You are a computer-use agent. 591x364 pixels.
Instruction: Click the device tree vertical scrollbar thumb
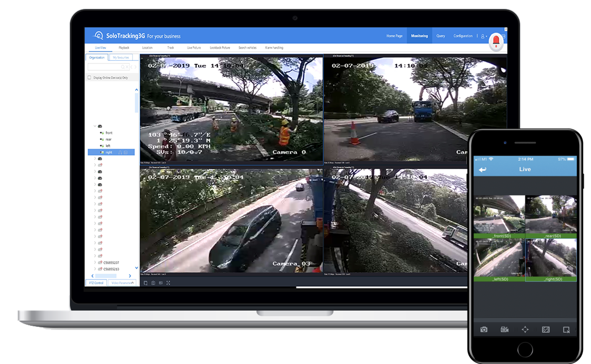pos(137,103)
